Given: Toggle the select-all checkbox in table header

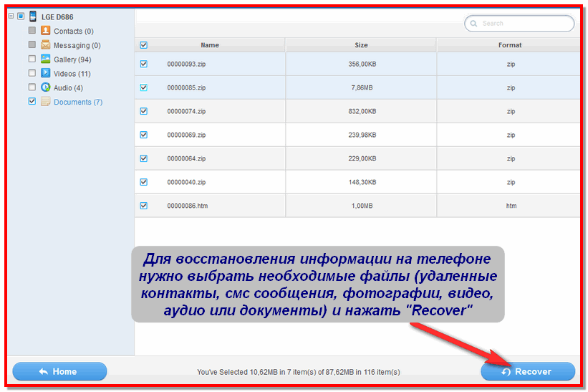Looking at the screenshot, I should [144, 45].
